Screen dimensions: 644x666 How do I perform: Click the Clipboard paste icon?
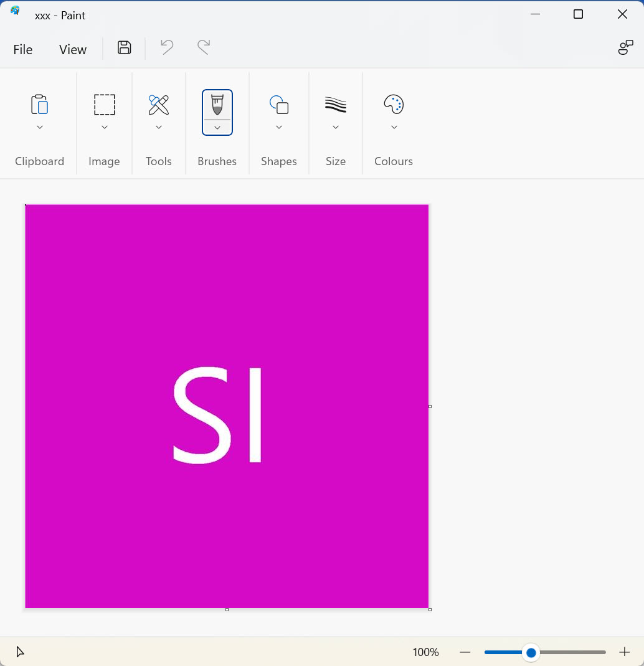tap(39, 105)
